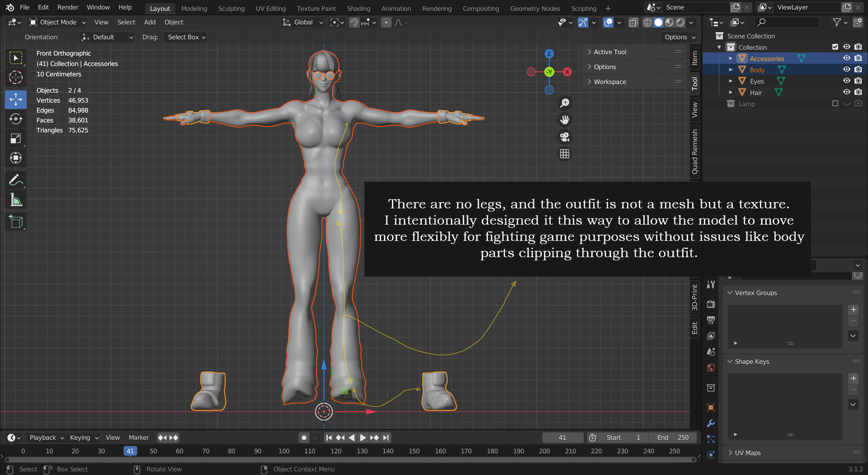Click the zoom view magnifier icon

[x=565, y=103]
